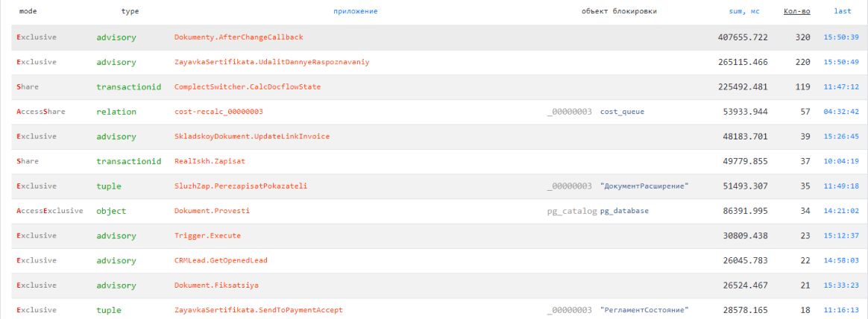Click the cost-recalc_00000003 application link

[218, 112]
